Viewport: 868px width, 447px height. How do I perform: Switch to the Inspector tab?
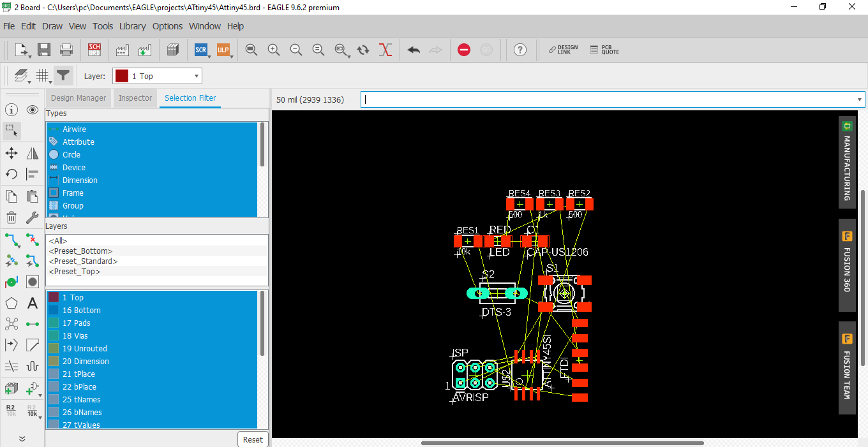[x=135, y=98]
